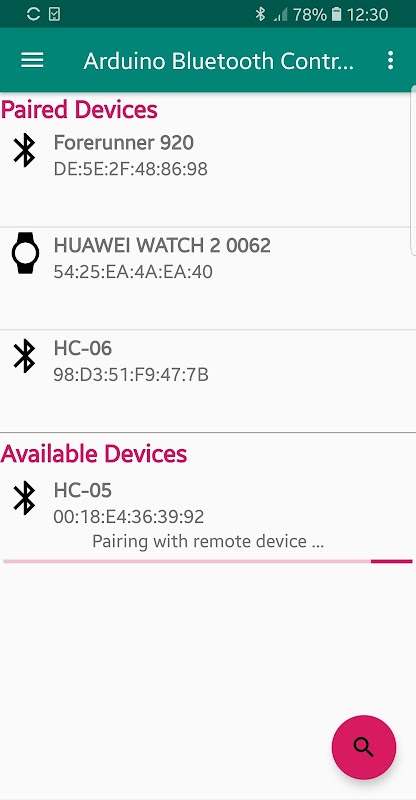This screenshot has height=800, width=416.
Task: Click the Bluetooth icon beside HC-06
Action: point(25,356)
